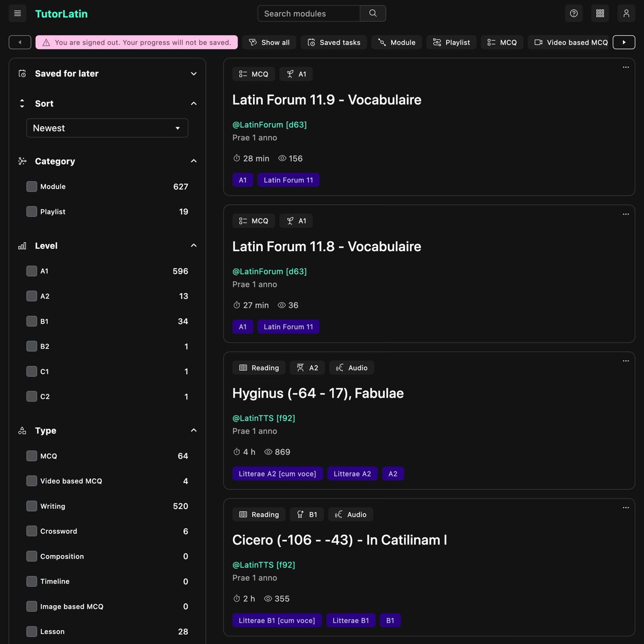The image size is (644, 644).
Task: Open options for Cicero In Catilinam card
Action: pos(626,508)
